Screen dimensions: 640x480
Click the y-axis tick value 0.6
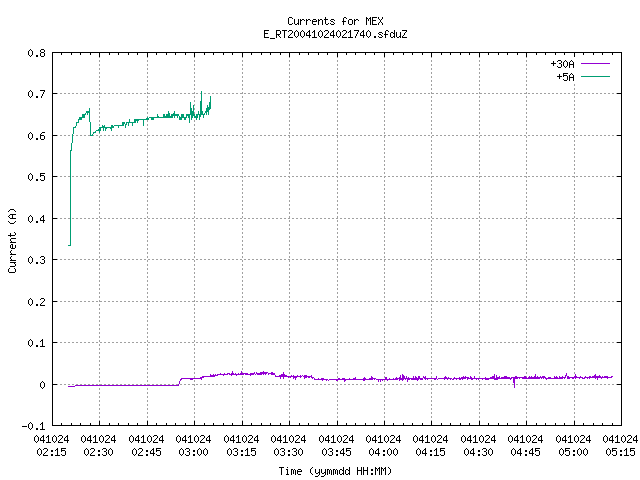tap(37, 136)
